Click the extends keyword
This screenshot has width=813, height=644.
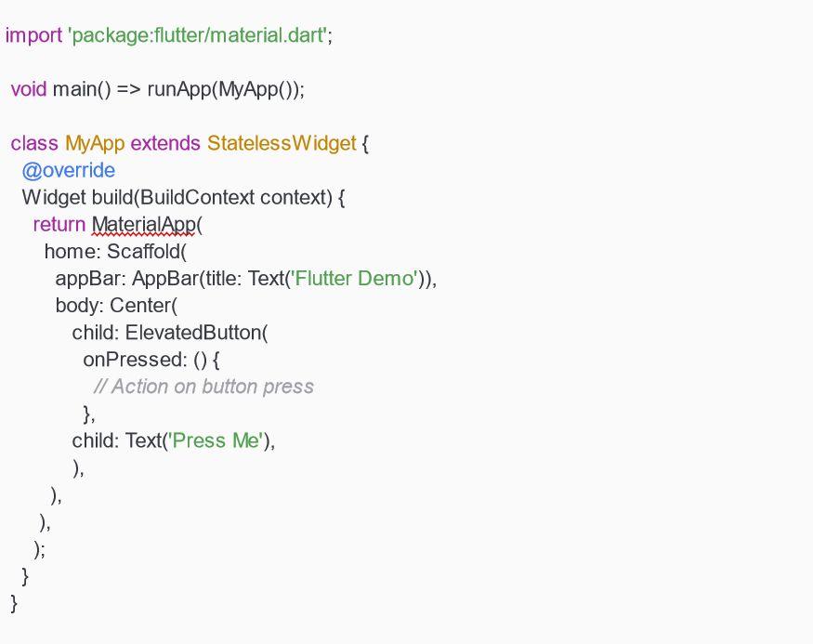coord(165,144)
